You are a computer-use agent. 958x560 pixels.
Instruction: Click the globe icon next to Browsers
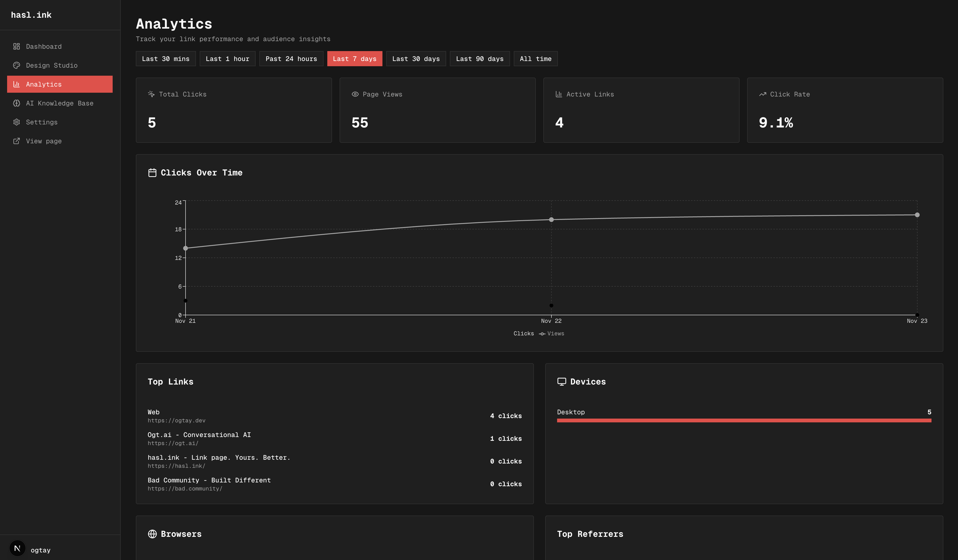tap(152, 534)
